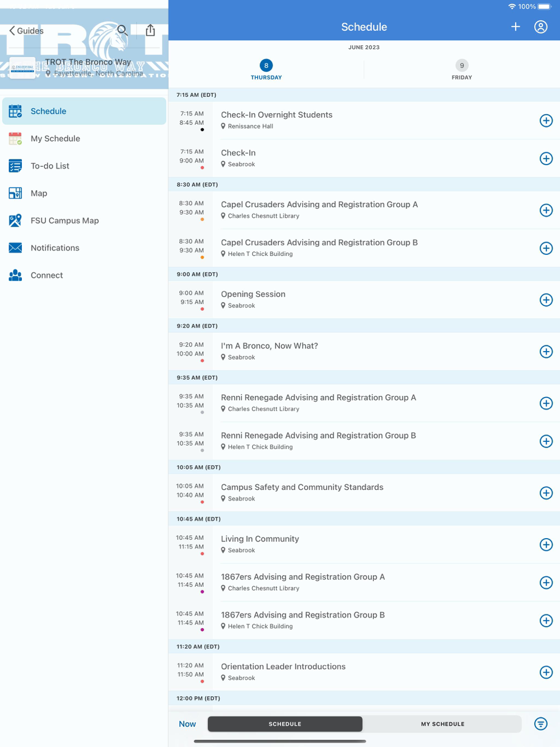
Task: Open I'm A Bronco, Now What? details
Action: 364,352
